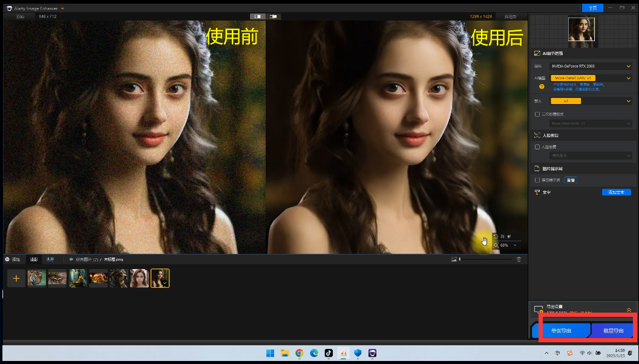Select the tiger thumbnail in the filmstrip
639x364 pixels.
36,278
